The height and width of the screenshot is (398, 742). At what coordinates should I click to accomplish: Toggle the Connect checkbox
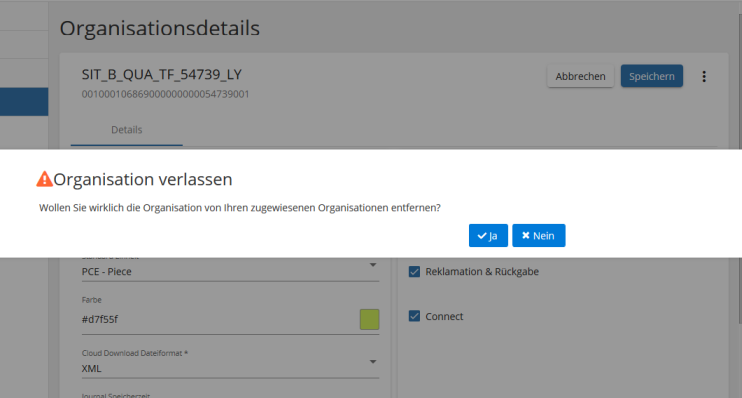(414, 316)
